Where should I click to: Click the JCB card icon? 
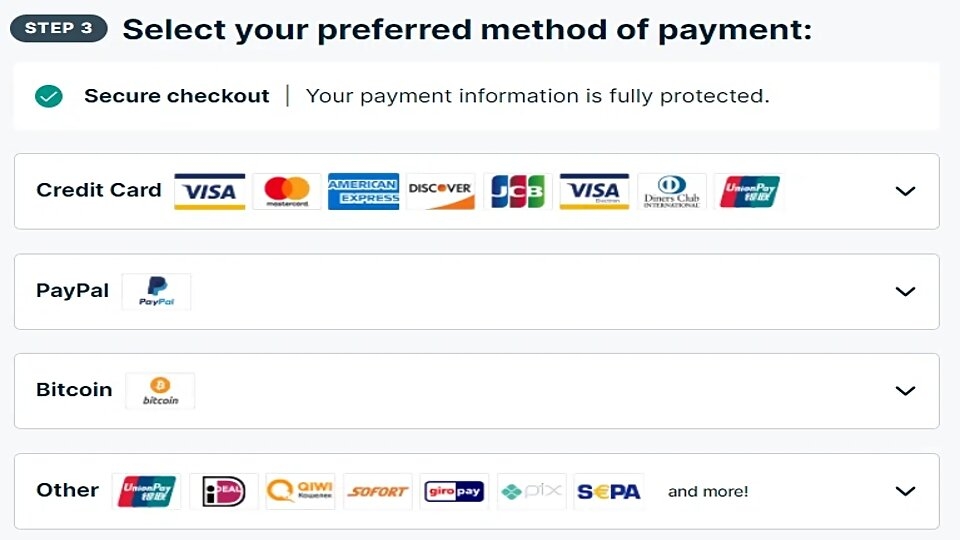pos(518,191)
